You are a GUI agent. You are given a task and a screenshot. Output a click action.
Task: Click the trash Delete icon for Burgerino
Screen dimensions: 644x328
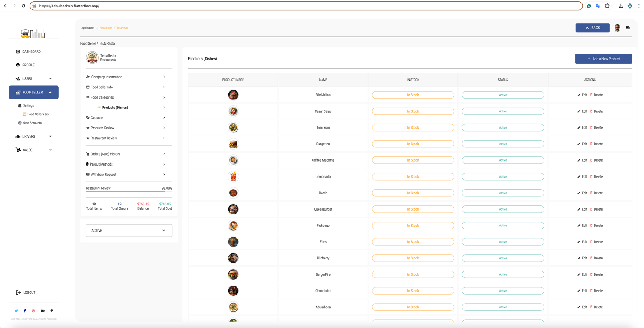(591, 144)
